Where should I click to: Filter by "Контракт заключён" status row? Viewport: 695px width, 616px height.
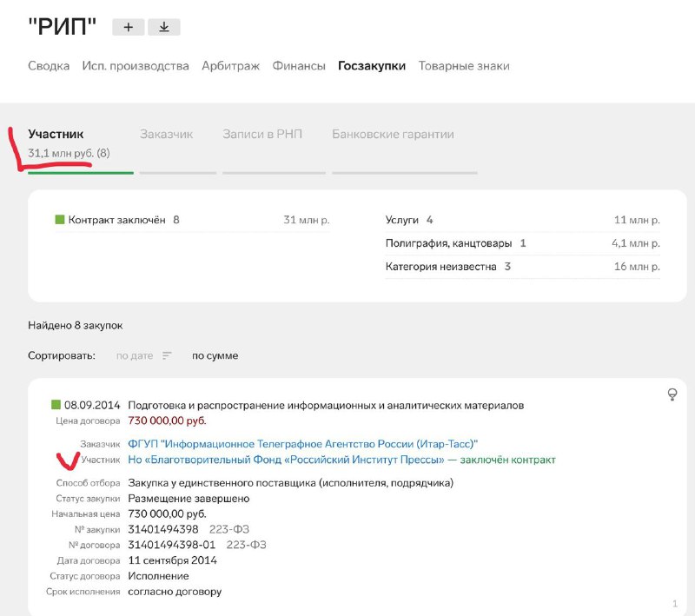tap(192, 220)
